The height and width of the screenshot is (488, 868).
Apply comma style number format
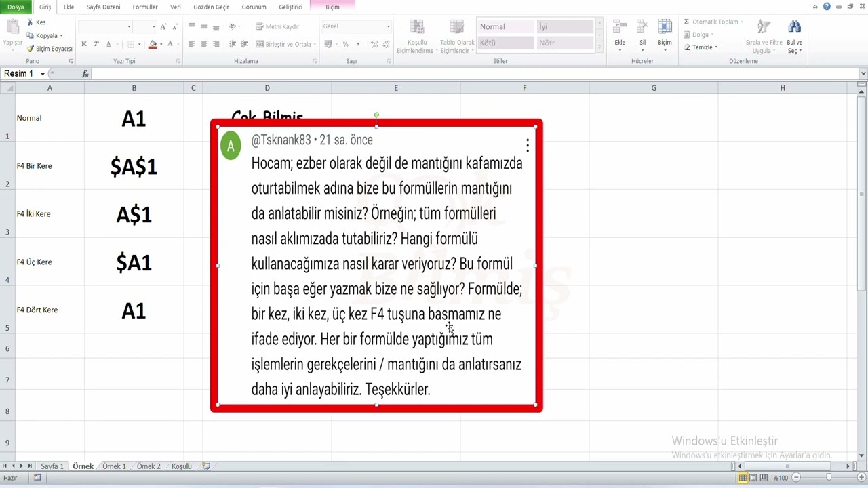(x=357, y=44)
